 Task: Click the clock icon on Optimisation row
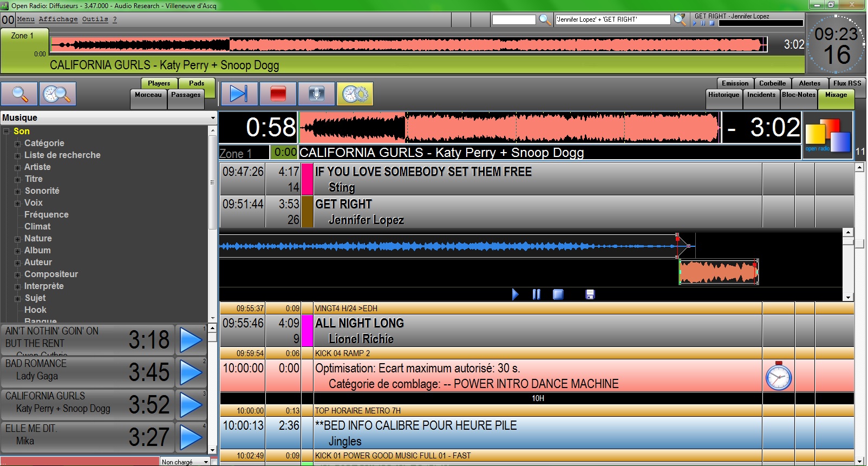[778, 376]
